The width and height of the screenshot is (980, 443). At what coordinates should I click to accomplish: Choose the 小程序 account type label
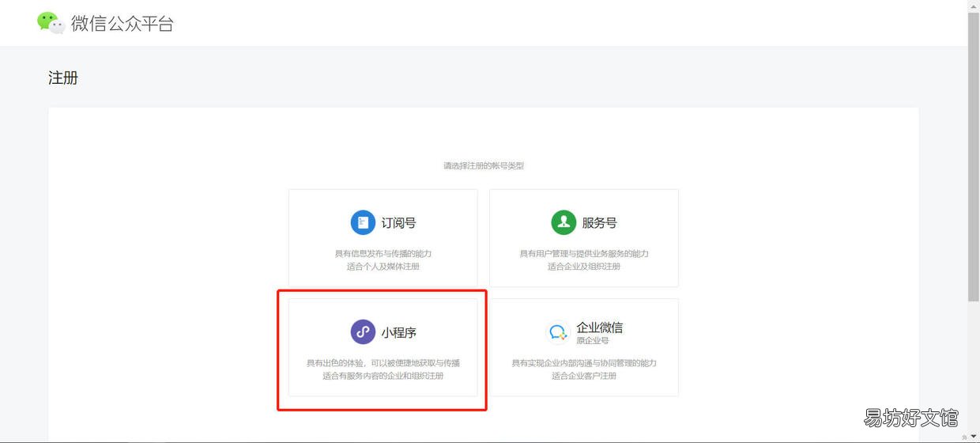[x=398, y=332]
